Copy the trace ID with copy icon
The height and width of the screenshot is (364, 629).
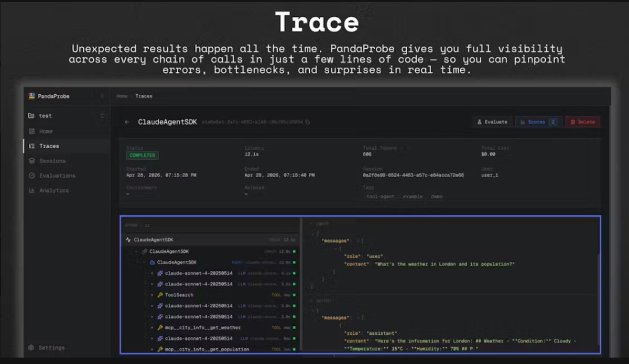(x=308, y=122)
